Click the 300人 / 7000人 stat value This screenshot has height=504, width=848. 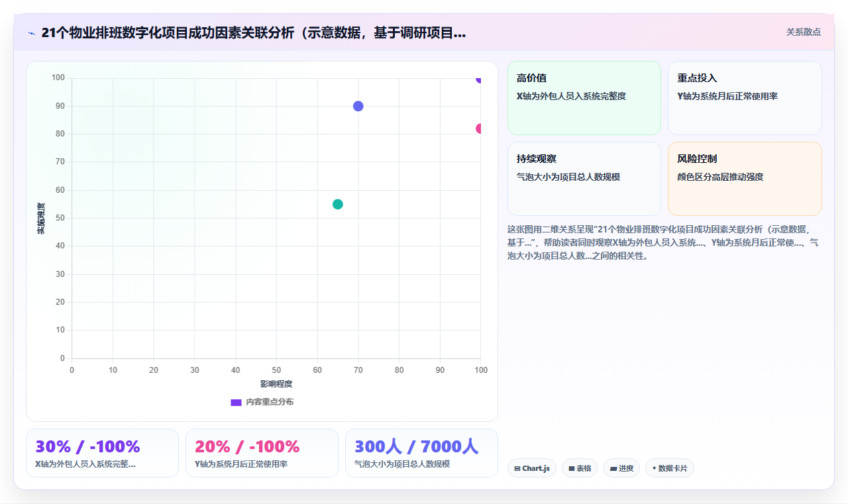(x=417, y=446)
